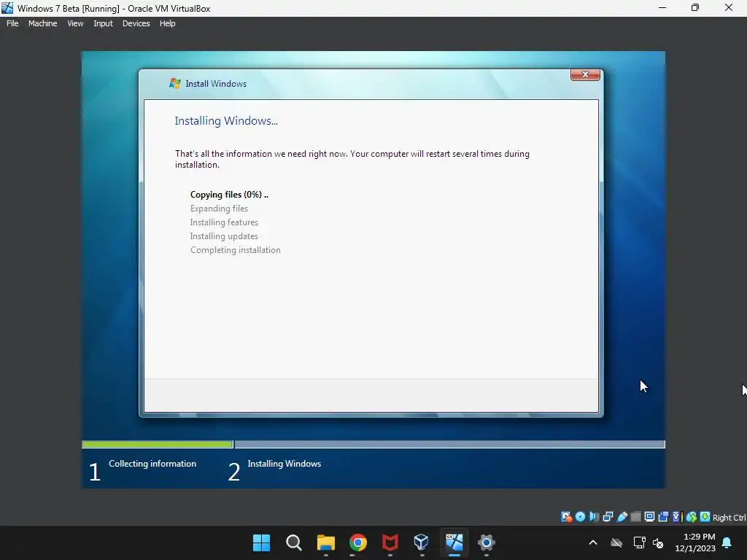Click the Copying files (0%) status line
The height and width of the screenshot is (560, 747).
229,194
